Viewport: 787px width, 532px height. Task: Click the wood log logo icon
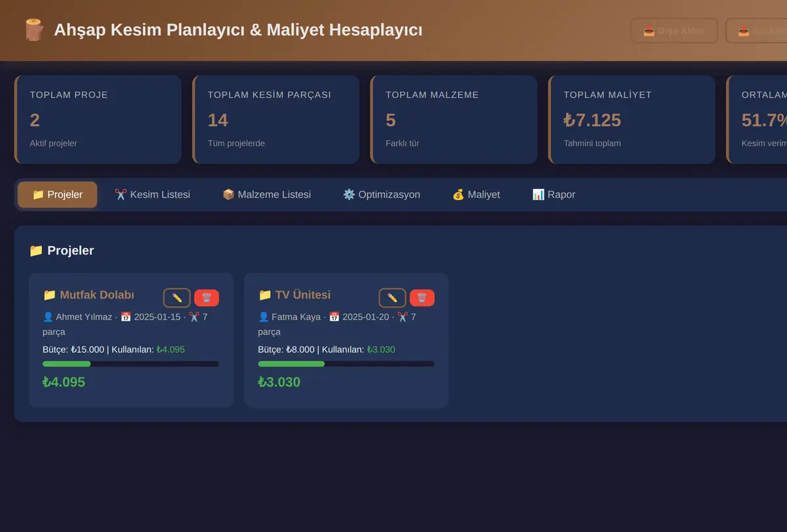pos(33,30)
